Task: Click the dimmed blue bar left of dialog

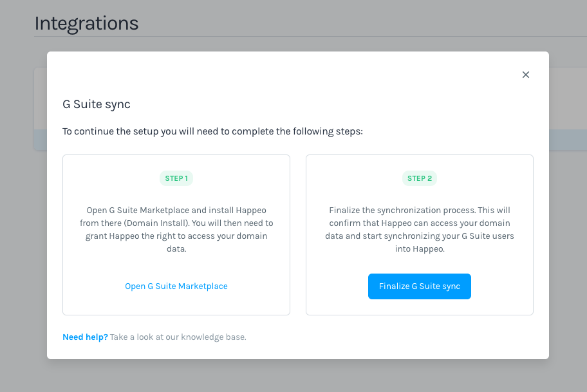Action: click(40, 140)
